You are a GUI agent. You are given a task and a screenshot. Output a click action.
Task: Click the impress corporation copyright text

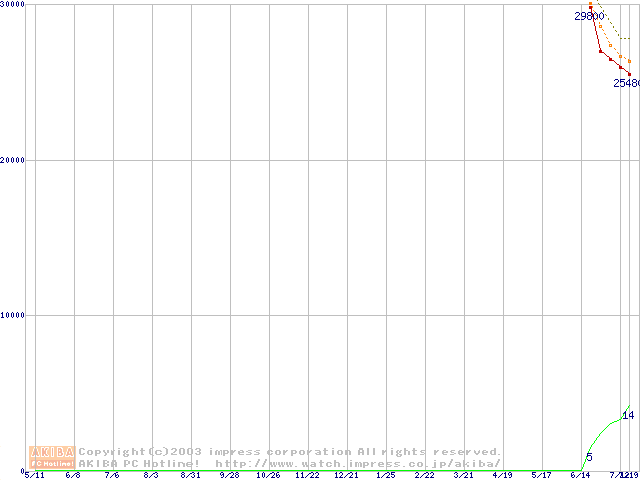point(290,452)
